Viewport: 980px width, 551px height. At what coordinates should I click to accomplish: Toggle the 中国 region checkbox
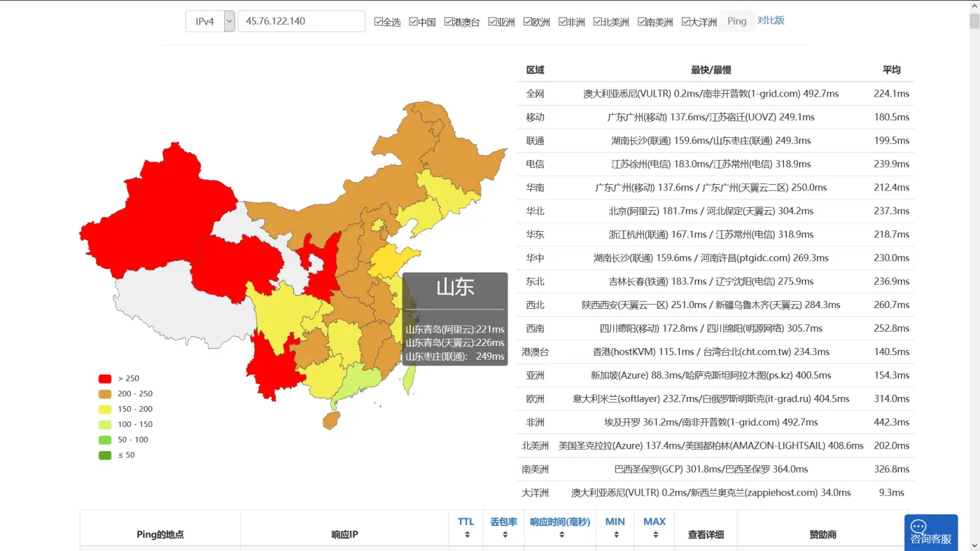414,22
